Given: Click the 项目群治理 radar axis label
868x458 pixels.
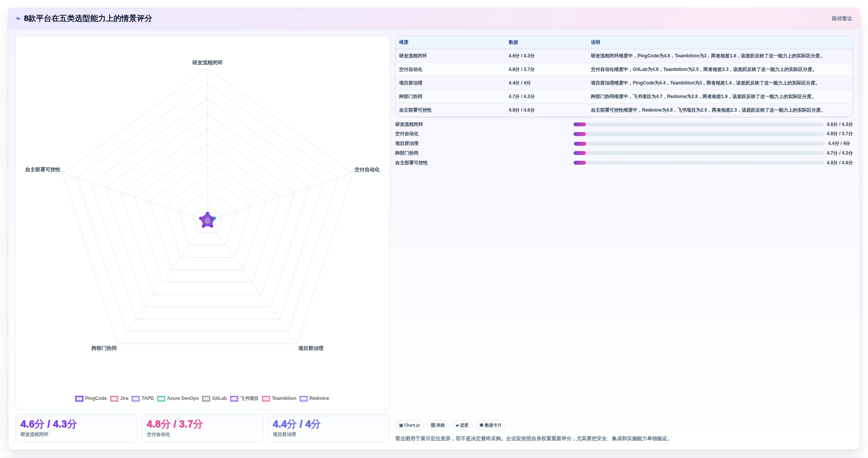Looking at the screenshot, I should click(311, 348).
